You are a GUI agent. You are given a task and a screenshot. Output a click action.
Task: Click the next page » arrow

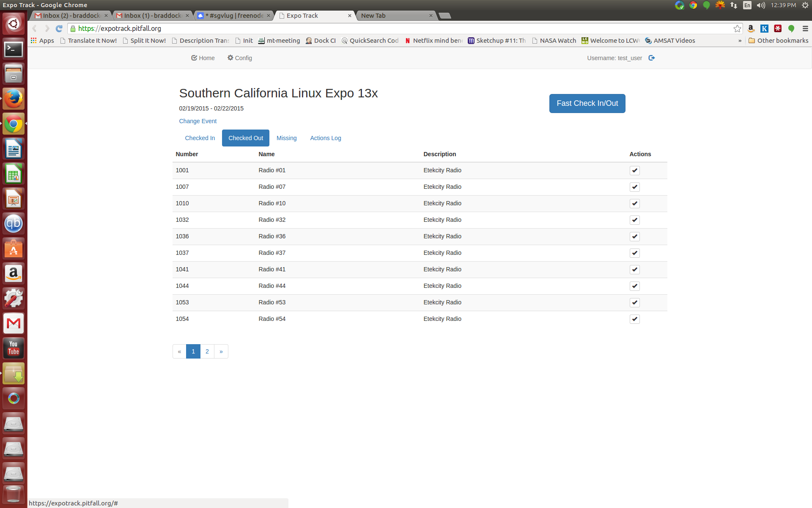click(221, 351)
